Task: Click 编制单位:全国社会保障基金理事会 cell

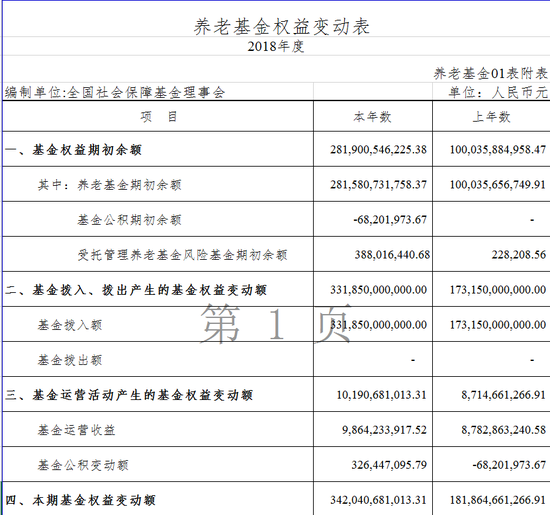Action: [x=115, y=92]
